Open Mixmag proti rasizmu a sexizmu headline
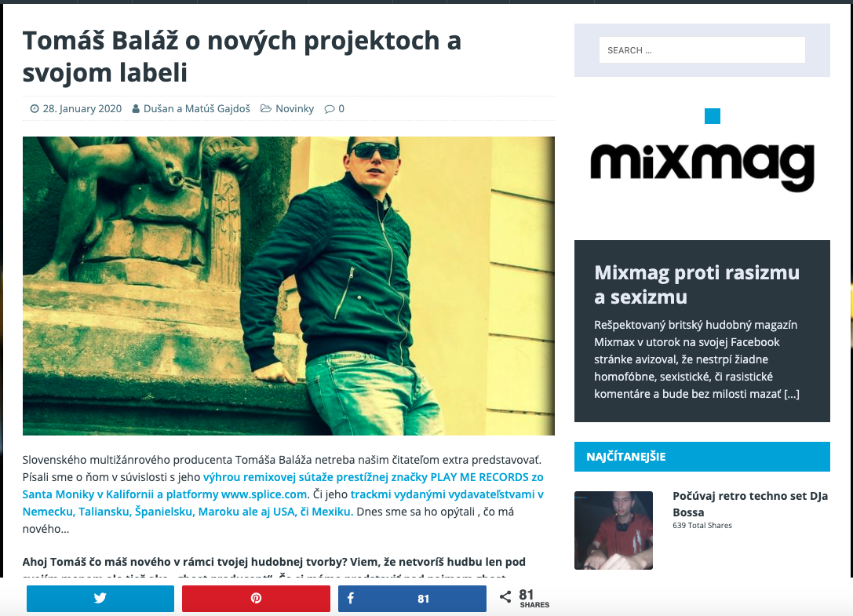 [696, 285]
